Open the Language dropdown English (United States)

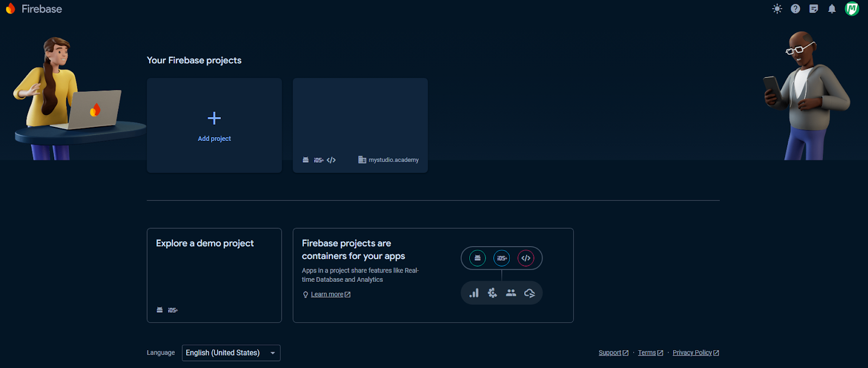[231, 353]
